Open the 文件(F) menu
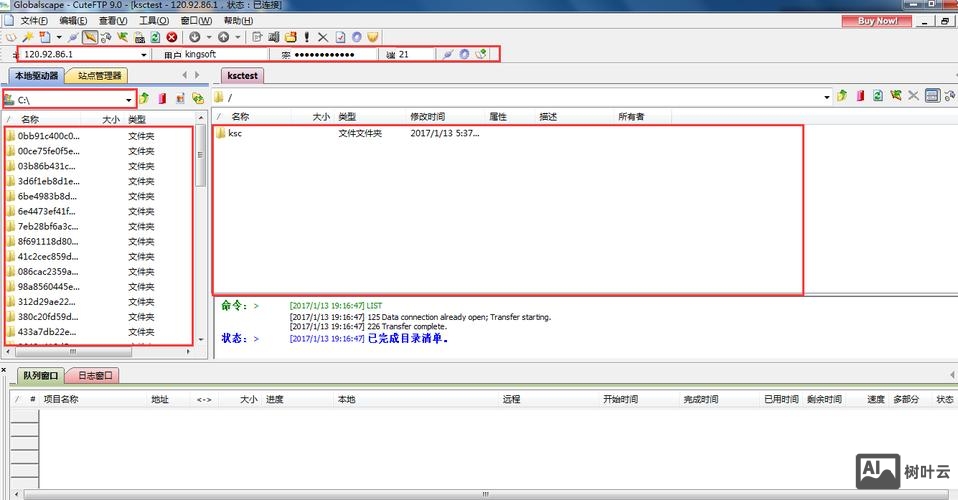958x500 pixels. pyautogui.click(x=34, y=20)
